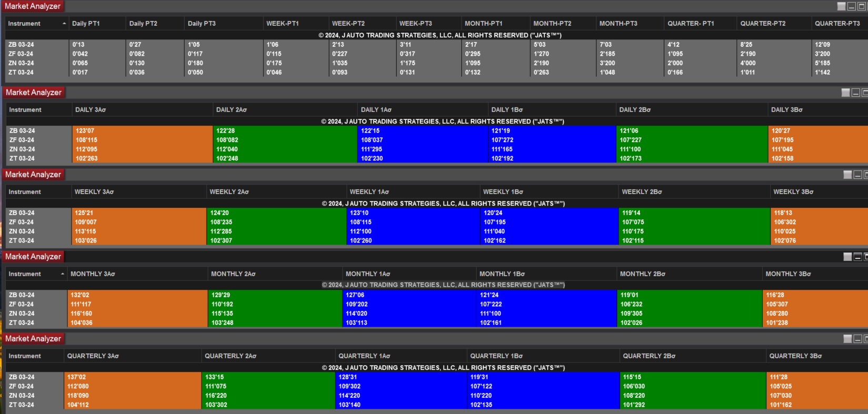Select the blue cell showing 107'272
868x414 pixels.
coord(552,140)
